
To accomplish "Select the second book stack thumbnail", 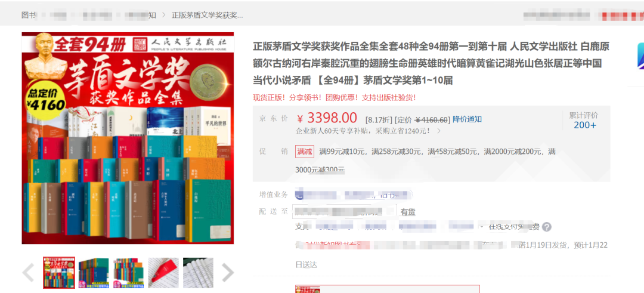I will [94, 273].
